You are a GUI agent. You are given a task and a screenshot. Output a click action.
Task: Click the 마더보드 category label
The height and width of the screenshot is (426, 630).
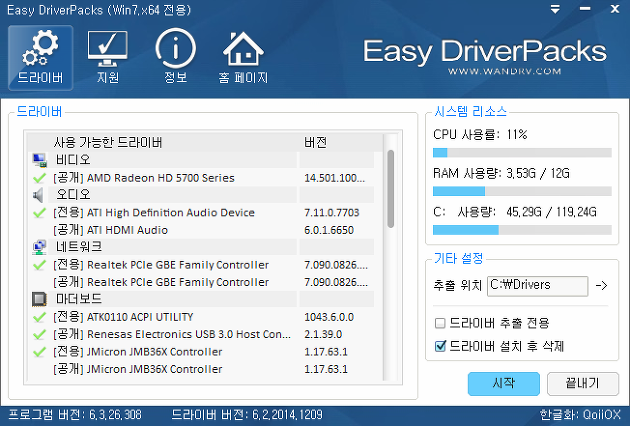(x=79, y=299)
